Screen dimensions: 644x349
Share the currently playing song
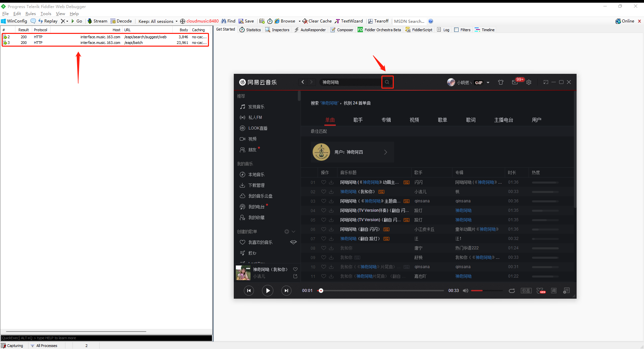tap(296, 276)
